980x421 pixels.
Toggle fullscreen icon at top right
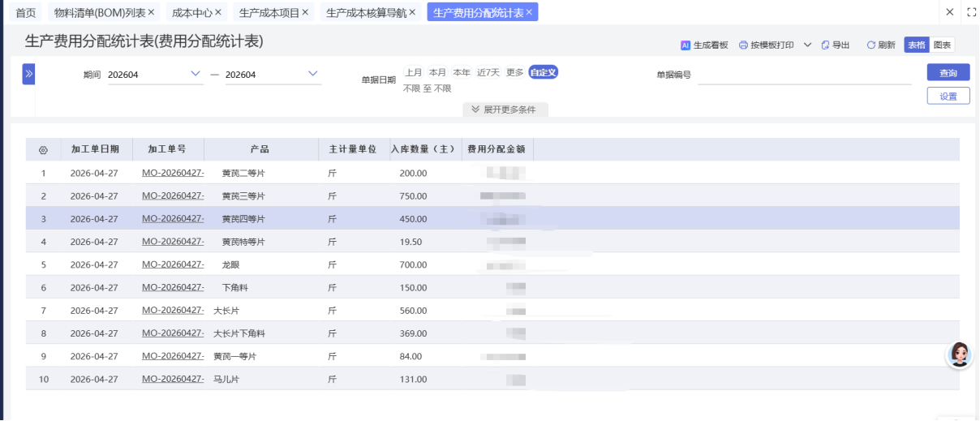971,12
